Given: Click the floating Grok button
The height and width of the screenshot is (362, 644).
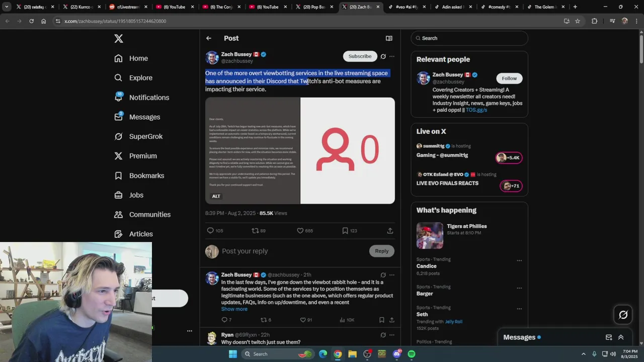Looking at the screenshot, I should click(623, 315).
